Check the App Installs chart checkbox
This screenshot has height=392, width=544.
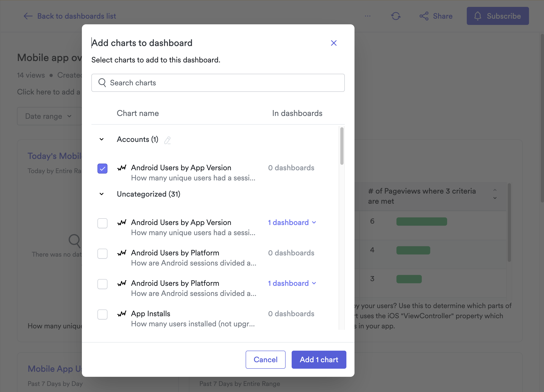click(x=102, y=314)
